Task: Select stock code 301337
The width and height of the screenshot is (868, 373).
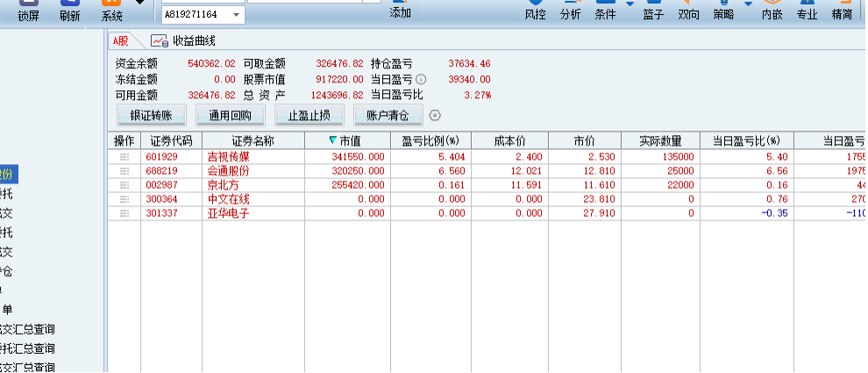Action: coord(161,212)
